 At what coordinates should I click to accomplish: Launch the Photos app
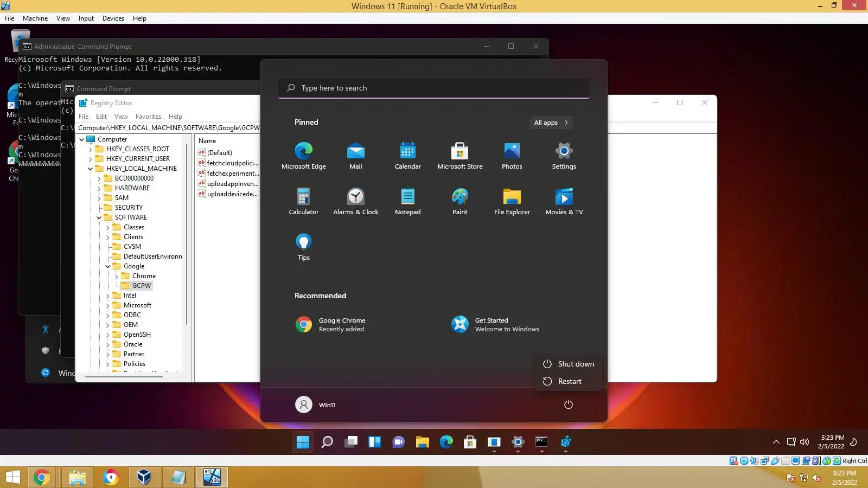[512, 156]
